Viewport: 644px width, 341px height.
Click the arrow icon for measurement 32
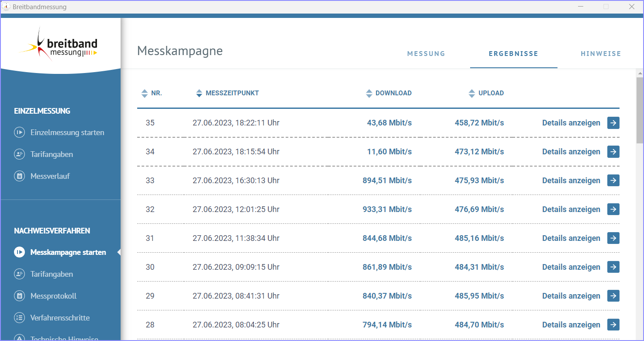pyautogui.click(x=613, y=209)
